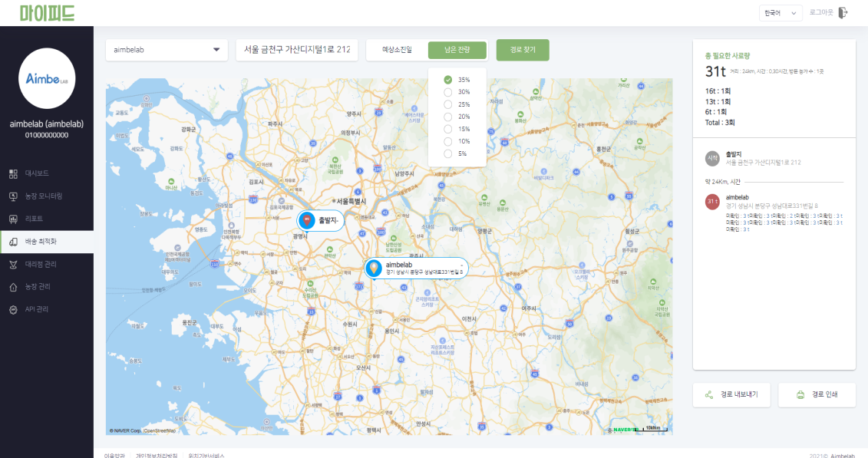Click the 'Total : 3회' line
The height and width of the screenshot is (458, 868).
[x=720, y=122]
